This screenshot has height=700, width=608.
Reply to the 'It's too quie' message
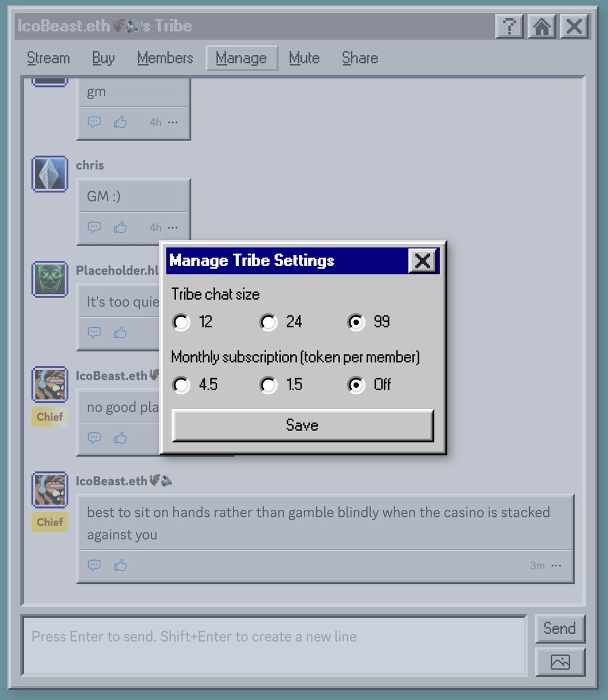click(x=94, y=332)
